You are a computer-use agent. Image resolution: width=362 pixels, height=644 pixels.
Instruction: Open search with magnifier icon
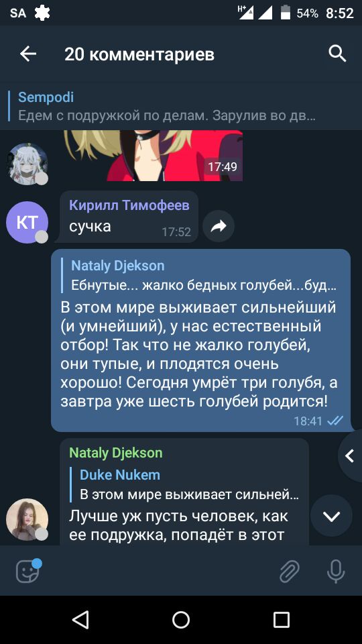pyautogui.click(x=337, y=54)
